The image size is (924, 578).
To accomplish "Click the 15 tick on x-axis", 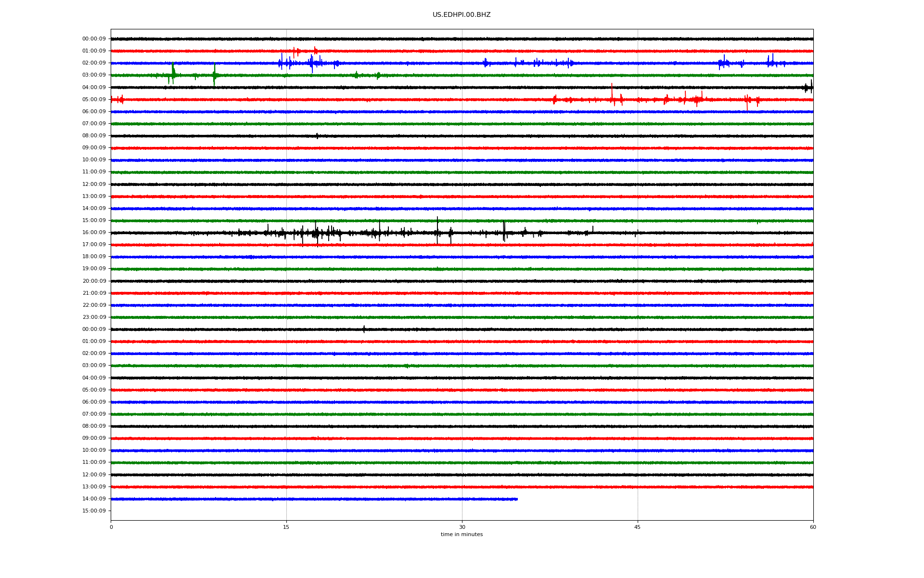I will coord(286,527).
